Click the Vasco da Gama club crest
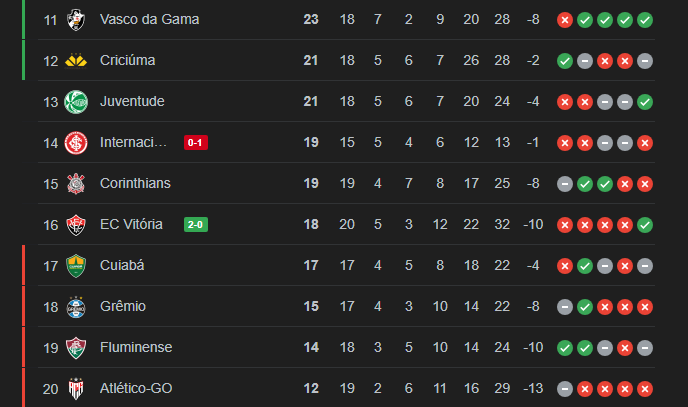This screenshot has height=407, width=688. (x=76, y=20)
